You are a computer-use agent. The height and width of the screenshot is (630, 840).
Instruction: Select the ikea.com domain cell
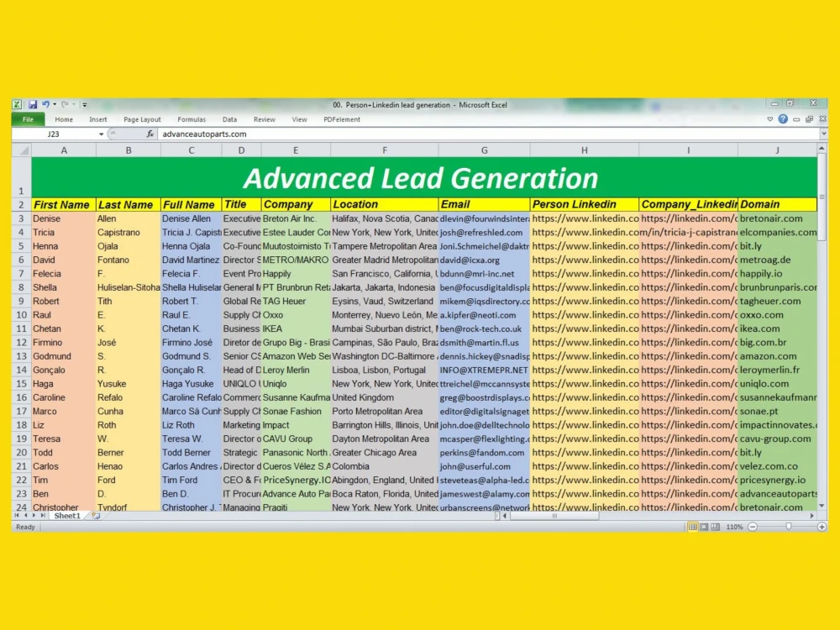[x=777, y=329]
